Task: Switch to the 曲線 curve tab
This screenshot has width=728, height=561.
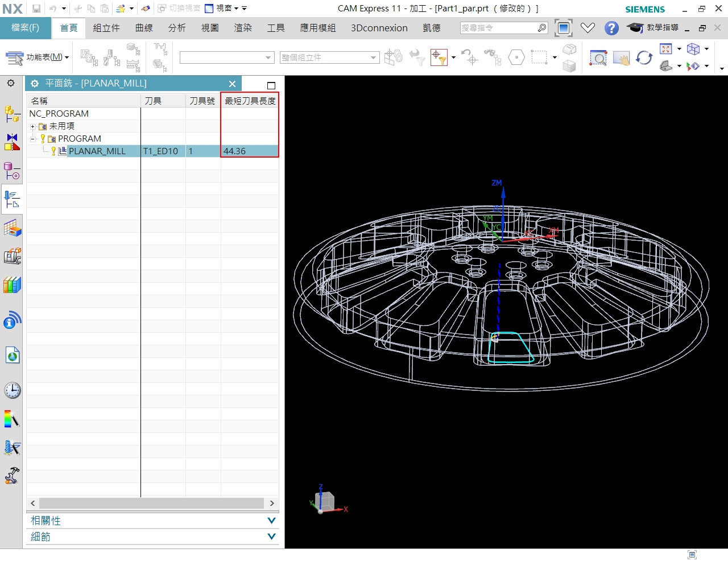Action: [x=144, y=28]
